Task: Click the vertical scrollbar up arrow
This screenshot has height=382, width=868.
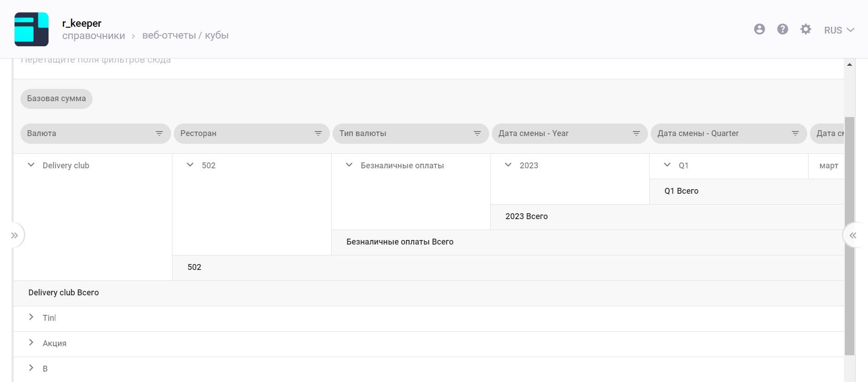Action: [849, 64]
